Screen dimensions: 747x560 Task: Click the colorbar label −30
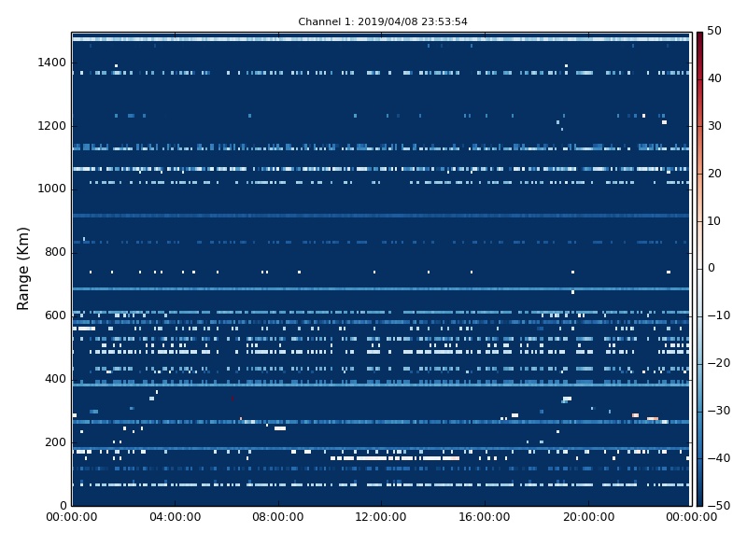tap(718, 411)
